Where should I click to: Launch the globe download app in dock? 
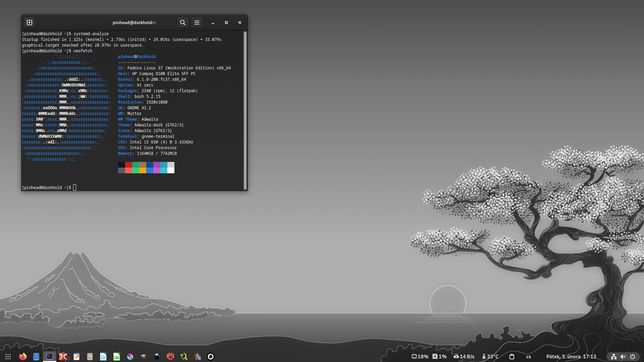pyautogui.click(x=184, y=357)
